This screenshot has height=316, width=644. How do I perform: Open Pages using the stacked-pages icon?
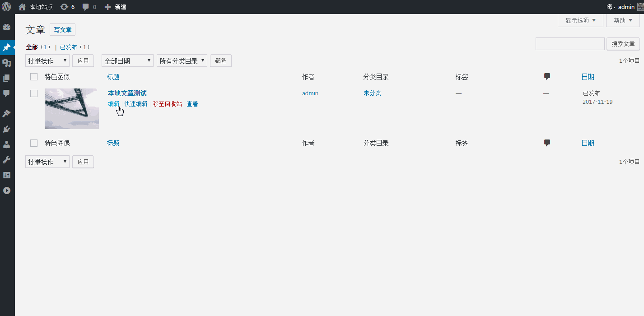7,78
